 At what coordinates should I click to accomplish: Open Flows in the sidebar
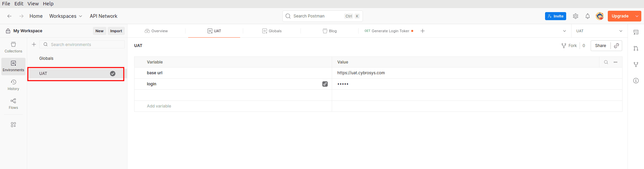pyautogui.click(x=13, y=104)
